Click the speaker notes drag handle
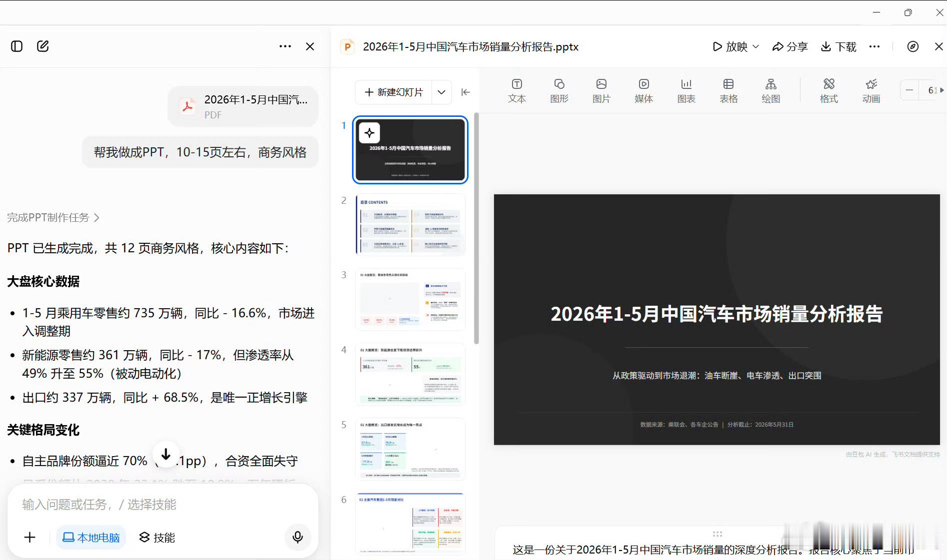 pos(717,534)
